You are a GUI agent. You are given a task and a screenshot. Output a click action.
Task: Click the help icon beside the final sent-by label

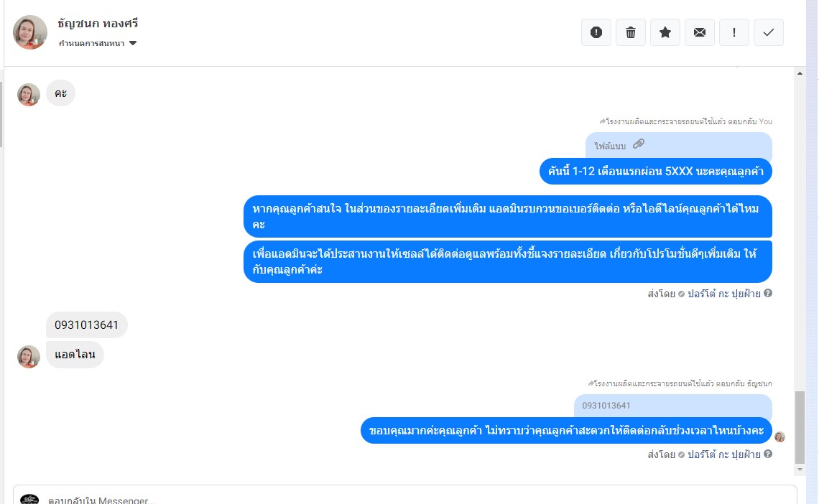pyautogui.click(x=768, y=454)
